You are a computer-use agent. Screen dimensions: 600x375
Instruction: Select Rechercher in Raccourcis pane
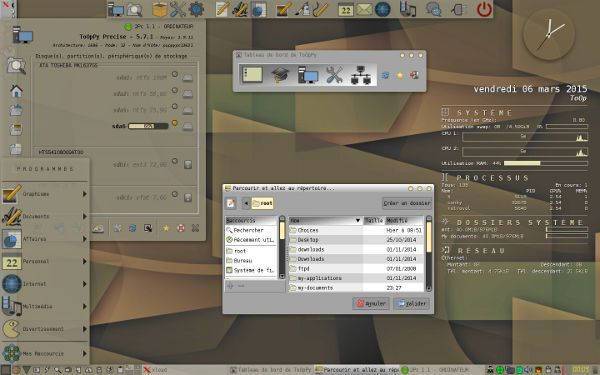251,230
